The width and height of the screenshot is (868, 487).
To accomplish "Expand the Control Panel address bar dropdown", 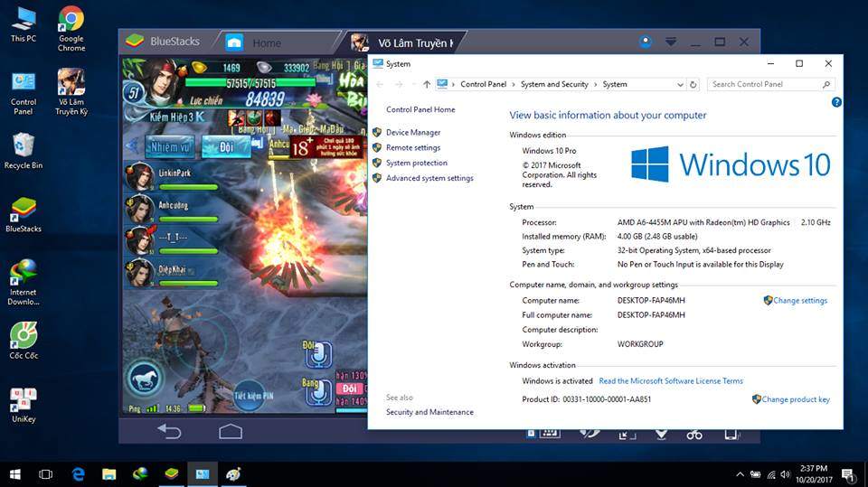I will pos(680,85).
